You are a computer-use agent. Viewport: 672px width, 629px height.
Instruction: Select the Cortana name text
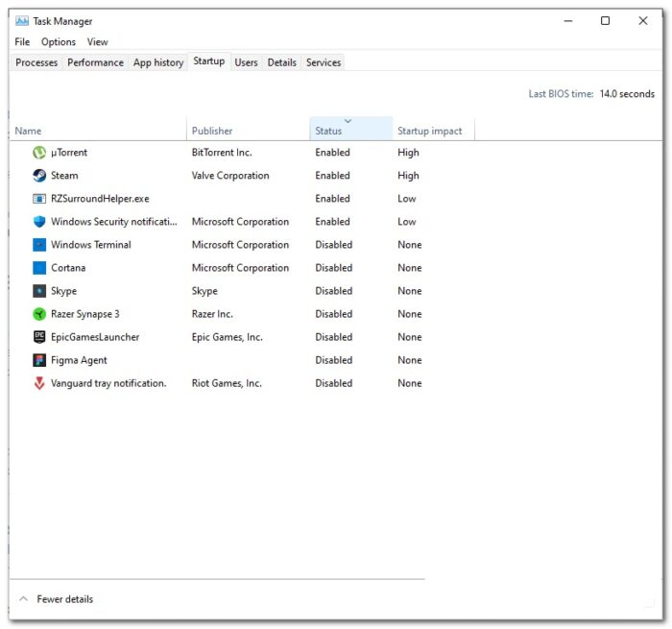pos(68,268)
